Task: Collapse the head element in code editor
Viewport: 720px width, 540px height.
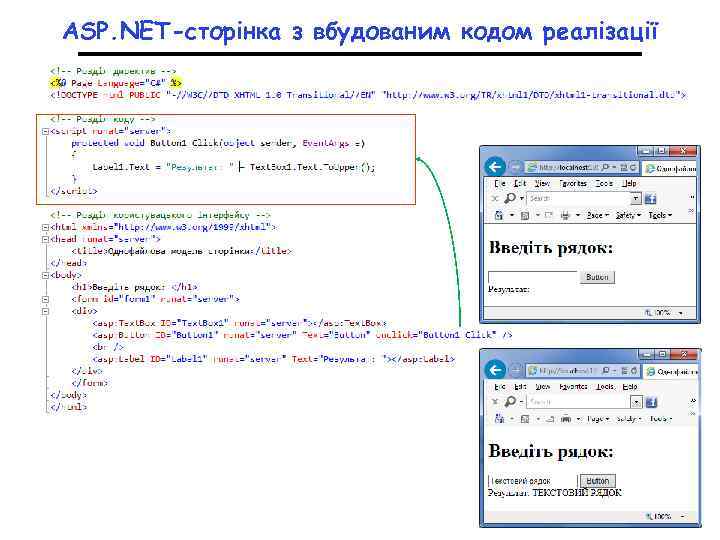Action: [45, 239]
